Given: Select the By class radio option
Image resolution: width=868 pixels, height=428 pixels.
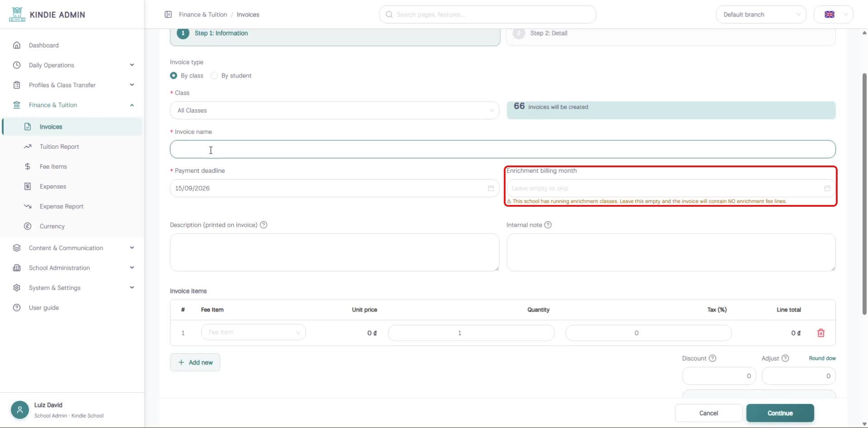Looking at the screenshot, I should tap(174, 76).
